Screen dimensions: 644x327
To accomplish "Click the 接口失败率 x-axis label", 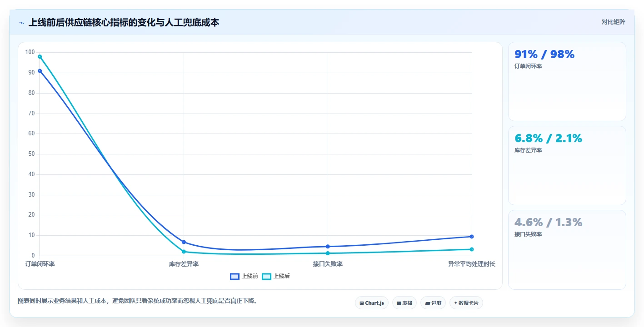I will [328, 264].
